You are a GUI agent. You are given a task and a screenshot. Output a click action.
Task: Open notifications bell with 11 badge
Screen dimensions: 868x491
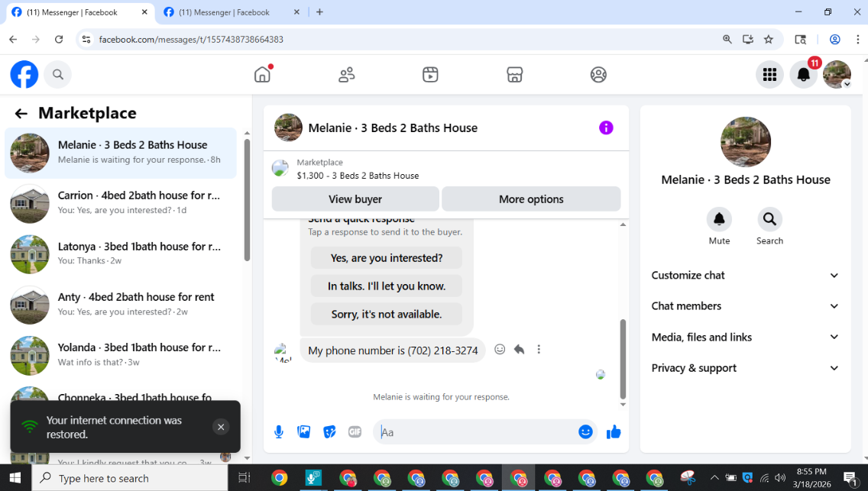(803, 75)
